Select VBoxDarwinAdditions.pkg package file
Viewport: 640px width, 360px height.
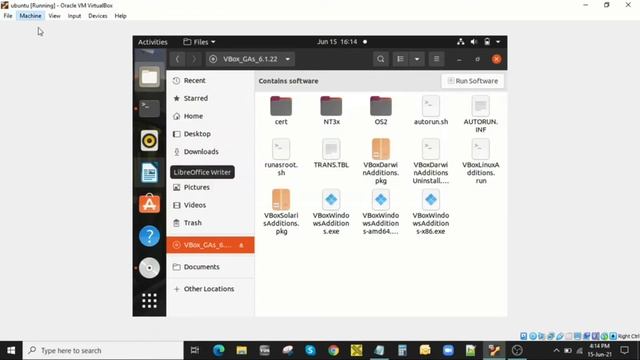coord(381,161)
